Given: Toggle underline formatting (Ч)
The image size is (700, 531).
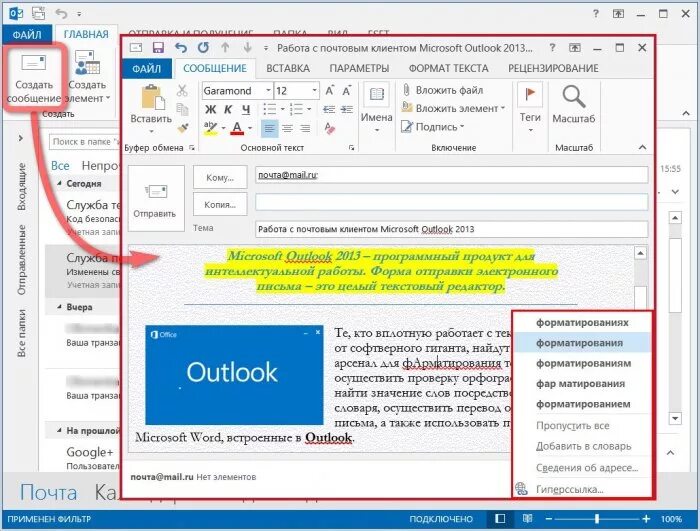Looking at the screenshot, I should click(246, 109).
